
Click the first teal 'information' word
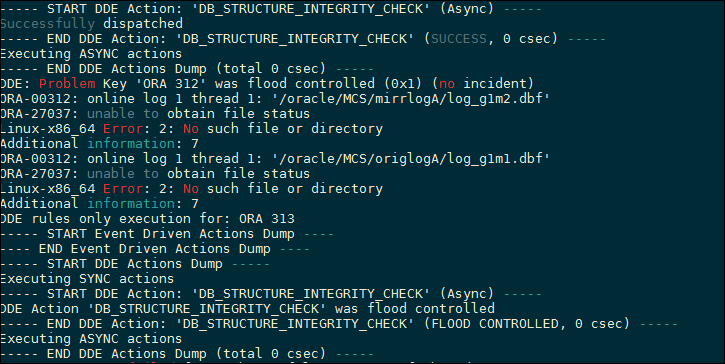[131, 144]
